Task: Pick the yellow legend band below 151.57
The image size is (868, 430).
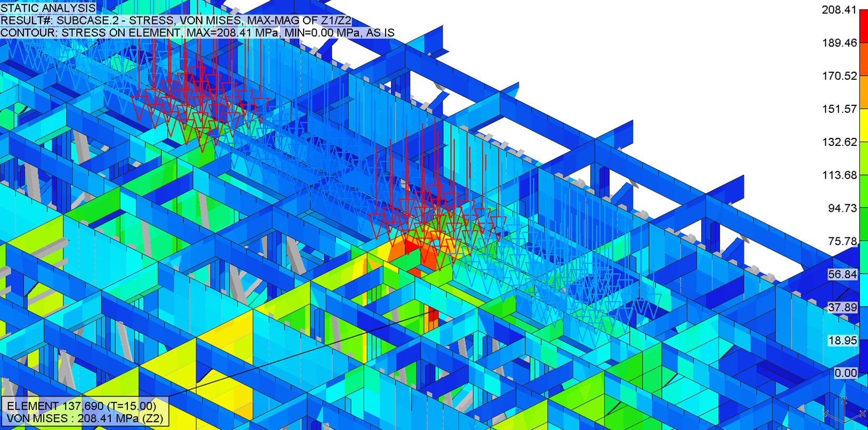Action: 863,125
